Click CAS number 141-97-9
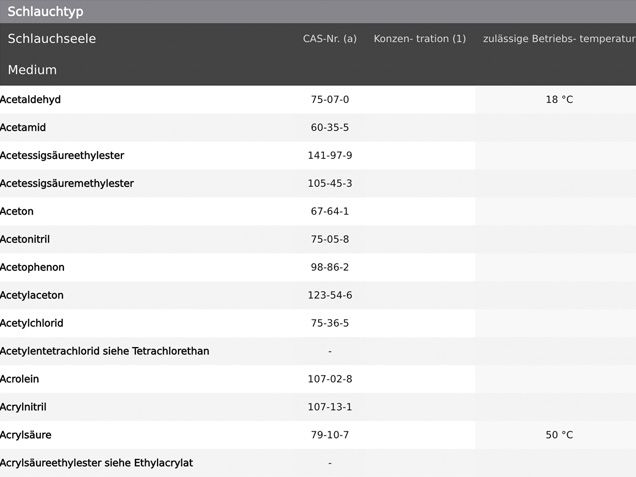The height and width of the screenshot is (477, 636). [329, 156]
